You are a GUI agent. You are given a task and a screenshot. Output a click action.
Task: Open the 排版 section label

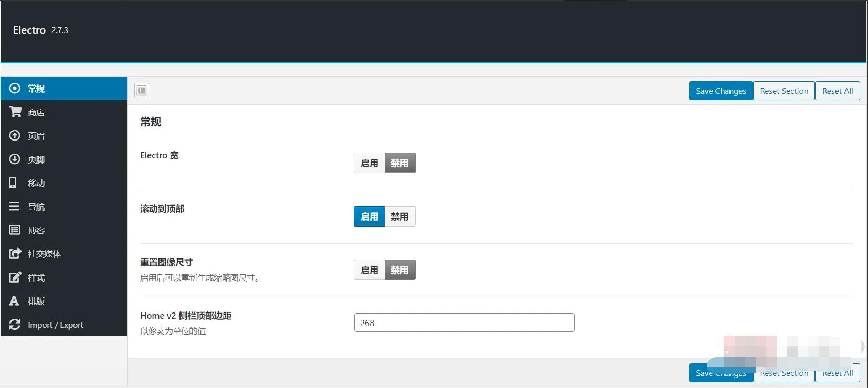click(36, 301)
